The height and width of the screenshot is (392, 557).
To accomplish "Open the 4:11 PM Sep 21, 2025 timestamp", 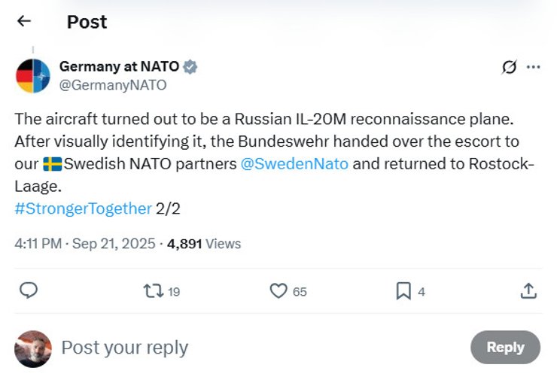I will point(84,244).
